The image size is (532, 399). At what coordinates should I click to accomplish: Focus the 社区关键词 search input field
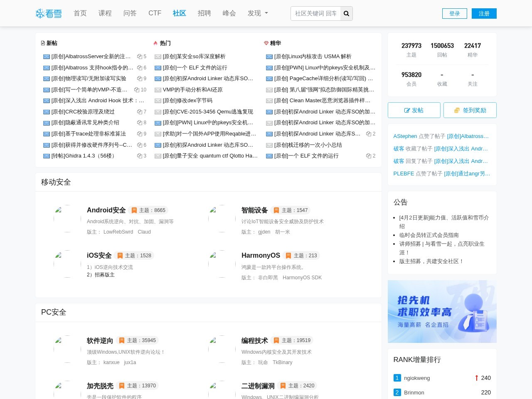click(x=315, y=14)
